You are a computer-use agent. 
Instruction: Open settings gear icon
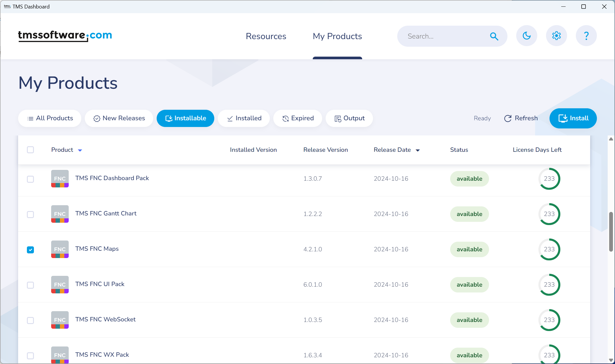[x=557, y=36]
